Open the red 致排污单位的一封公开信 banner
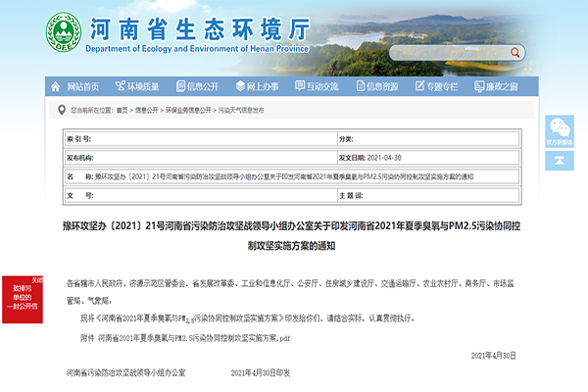The height and width of the screenshot is (392, 588). tap(23, 299)
